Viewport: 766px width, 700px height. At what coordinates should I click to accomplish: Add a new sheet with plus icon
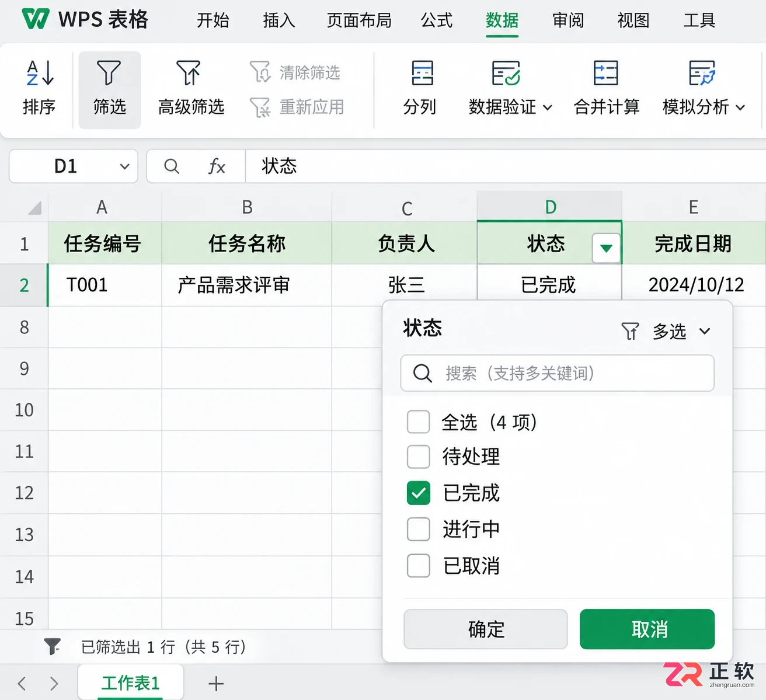click(x=216, y=683)
